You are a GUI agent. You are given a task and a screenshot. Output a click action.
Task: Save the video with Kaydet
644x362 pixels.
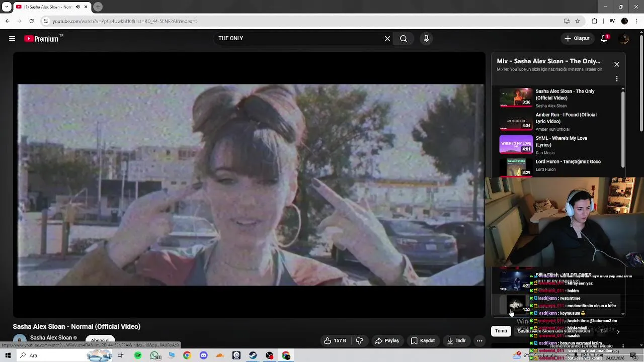pos(423,341)
